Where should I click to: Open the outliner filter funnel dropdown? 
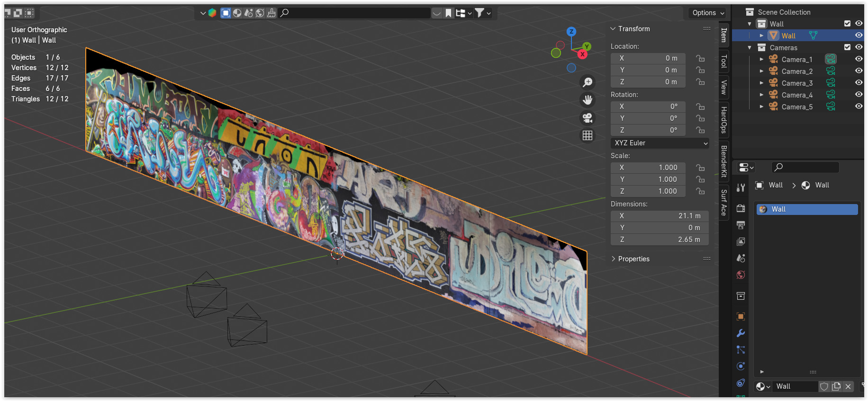pyautogui.click(x=483, y=13)
